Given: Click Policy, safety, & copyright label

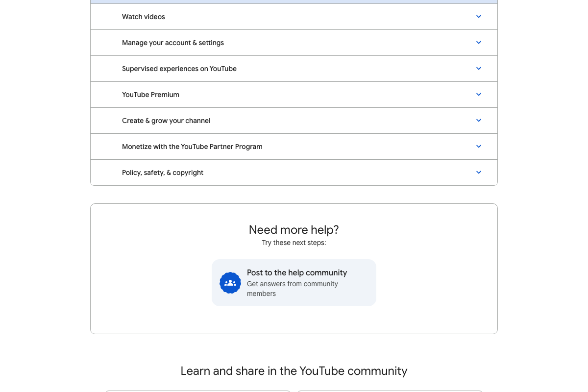Looking at the screenshot, I should point(163,172).
